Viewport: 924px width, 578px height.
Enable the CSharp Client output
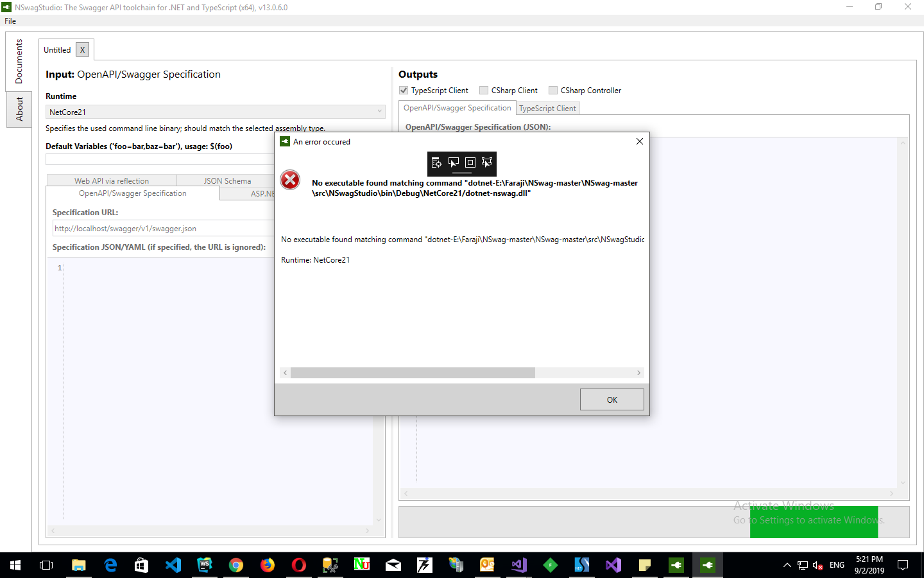coord(483,90)
